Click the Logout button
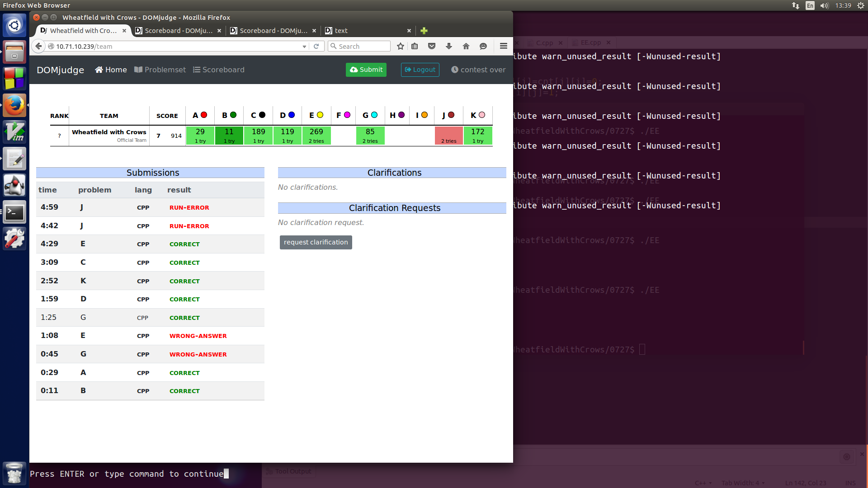 (420, 70)
